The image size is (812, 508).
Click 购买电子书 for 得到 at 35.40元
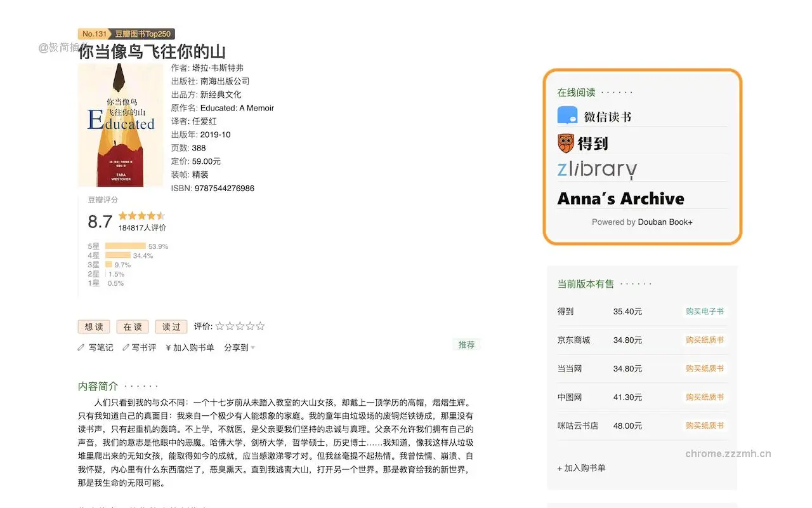point(705,312)
